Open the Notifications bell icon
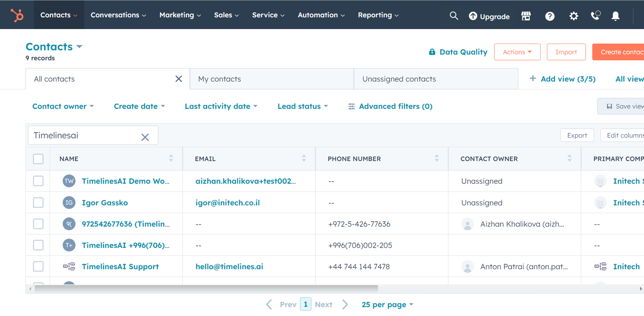Viewport: 644px width, 316px height. click(615, 16)
